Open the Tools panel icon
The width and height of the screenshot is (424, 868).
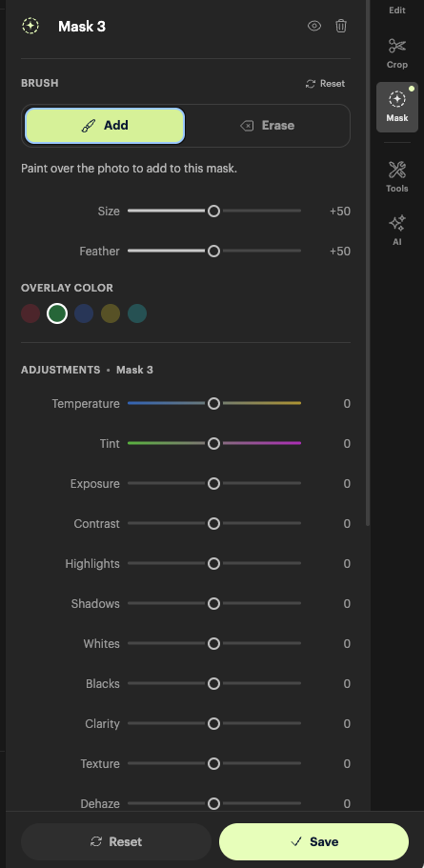(x=397, y=176)
